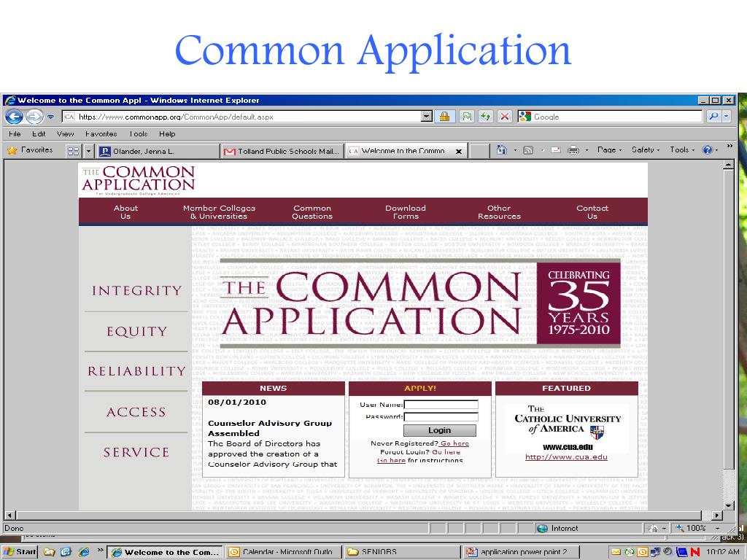Click the horizontal scrollbar right arrow
The width and height of the screenshot is (747, 560).
coord(717,516)
